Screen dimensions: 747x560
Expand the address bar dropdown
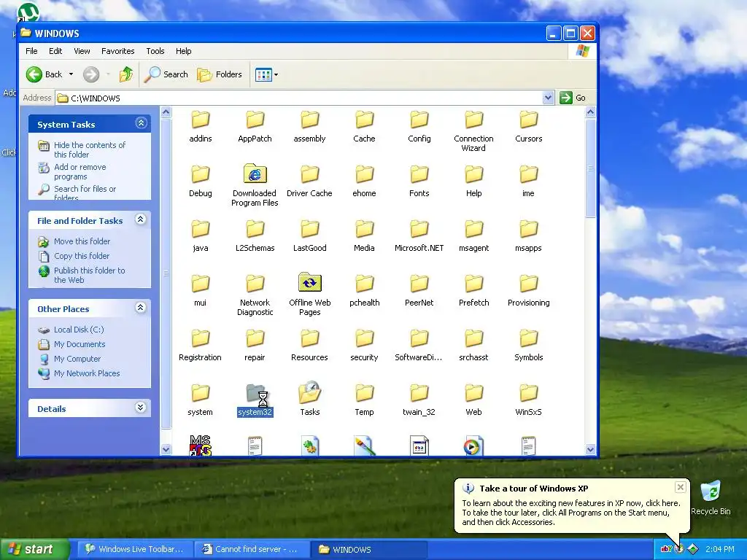(548, 98)
